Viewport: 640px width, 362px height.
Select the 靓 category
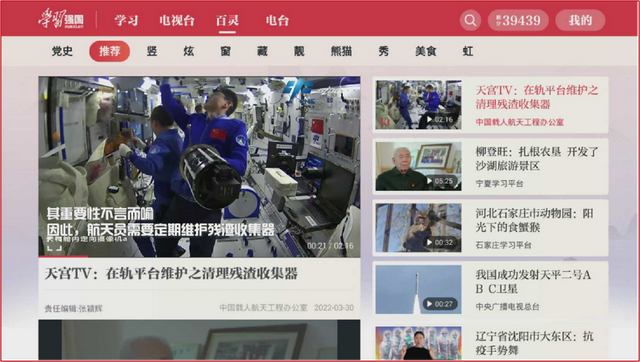299,51
